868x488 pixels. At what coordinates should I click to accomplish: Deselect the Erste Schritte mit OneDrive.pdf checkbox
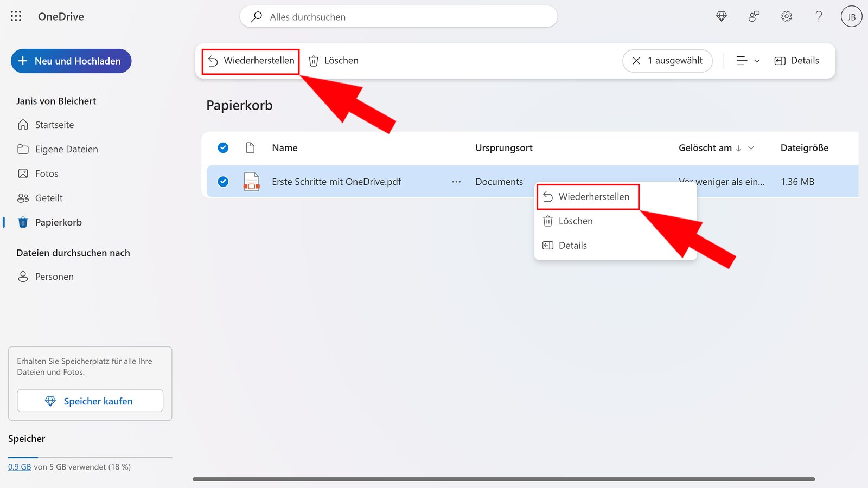pyautogui.click(x=223, y=181)
